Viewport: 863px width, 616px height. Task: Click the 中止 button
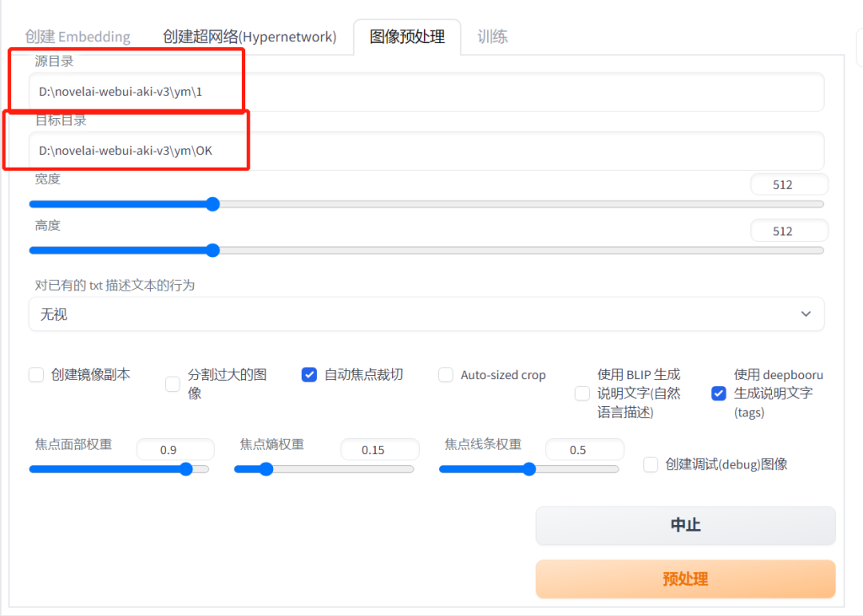coord(685,525)
